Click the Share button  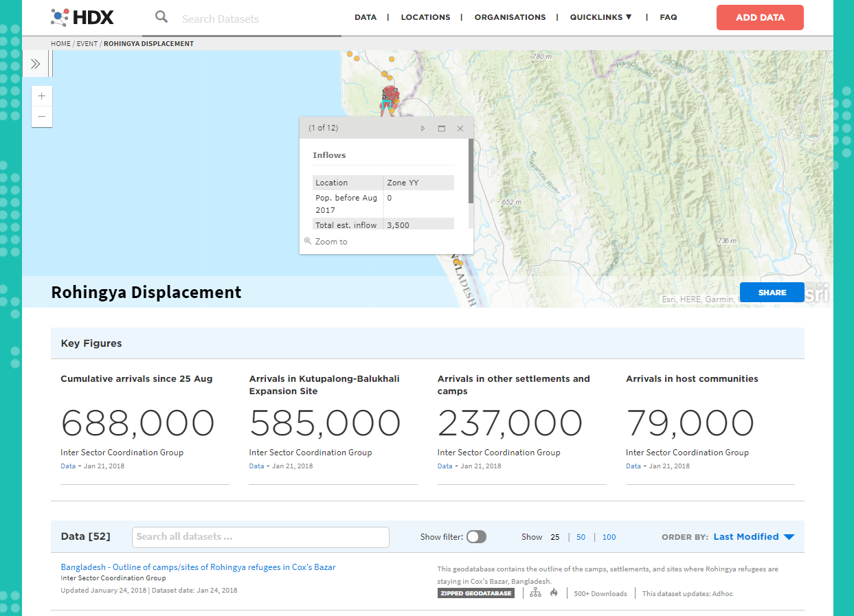coord(772,293)
